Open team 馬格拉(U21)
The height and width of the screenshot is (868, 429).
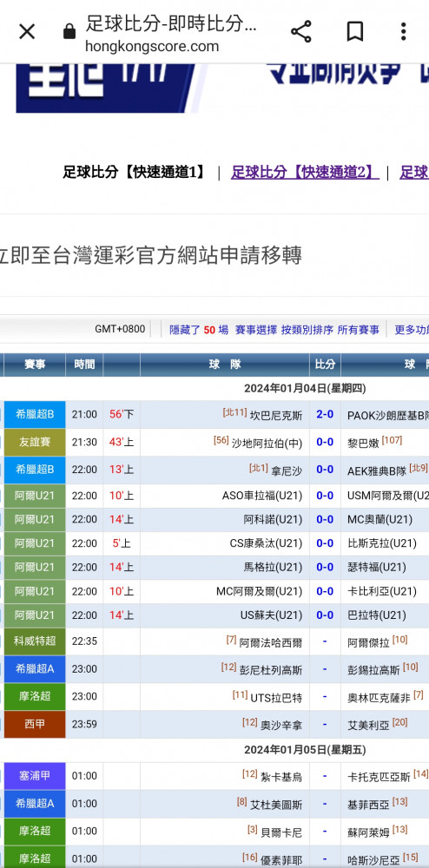[x=273, y=568]
